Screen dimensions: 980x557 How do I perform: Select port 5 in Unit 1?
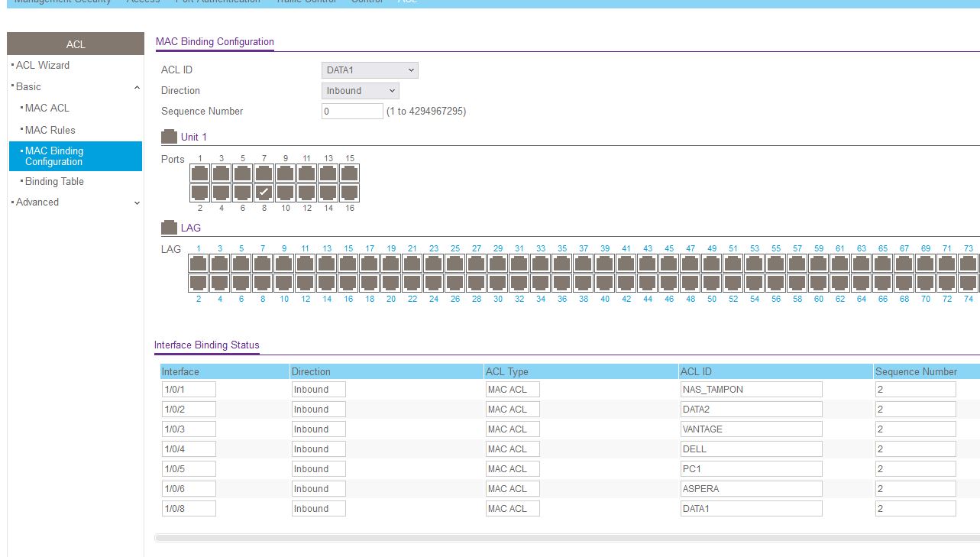tap(243, 173)
